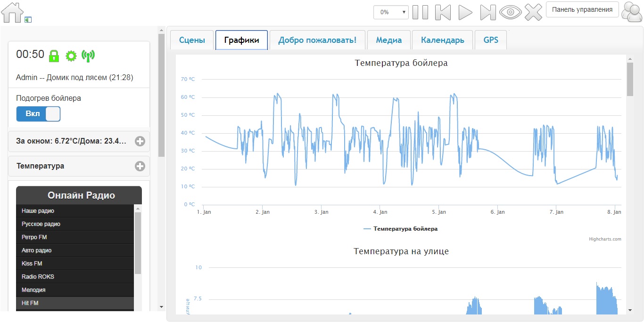
Task: Switch to the Сцены tab
Action: [x=192, y=40]
